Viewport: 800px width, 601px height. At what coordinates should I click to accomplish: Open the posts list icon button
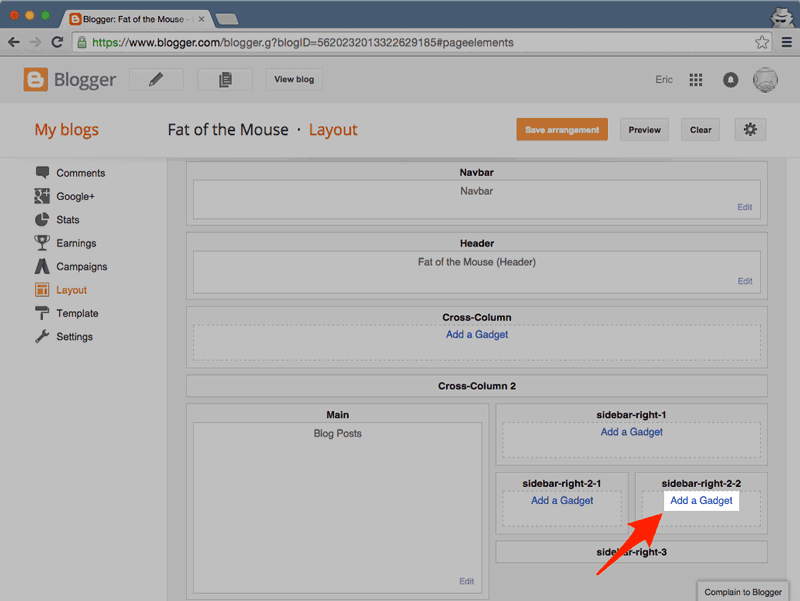click(x=225, y=80)
